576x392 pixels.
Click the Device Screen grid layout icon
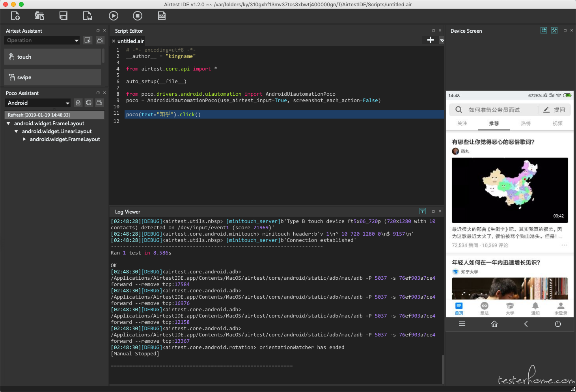click(544, 30)
